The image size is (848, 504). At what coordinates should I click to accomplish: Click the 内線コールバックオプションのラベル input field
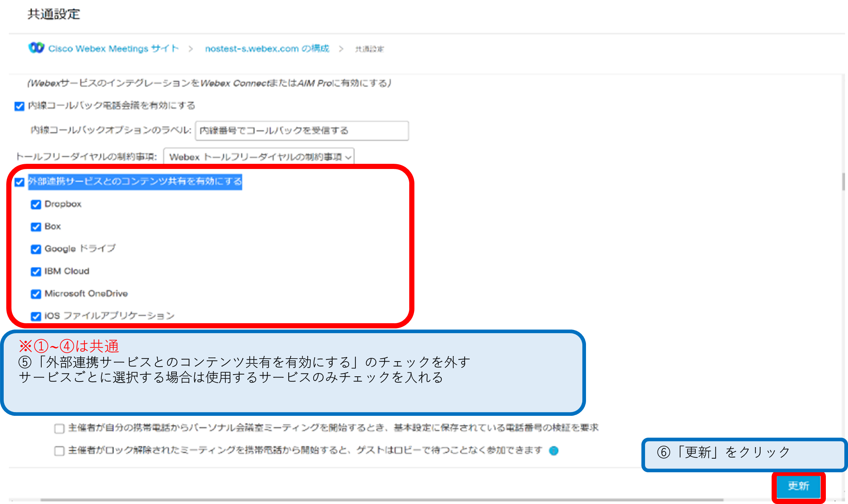(x=302, y=131)
